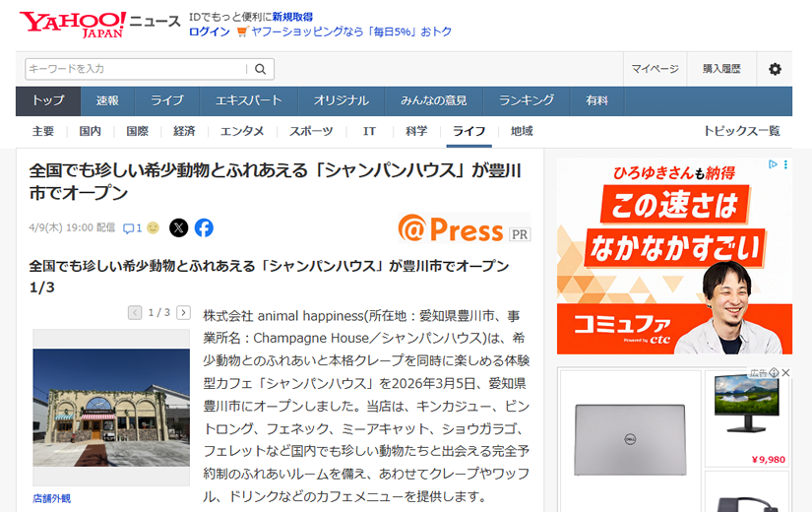The image size is (812, 512).
Task: Click the ログイン link
Action: (209, 32)
